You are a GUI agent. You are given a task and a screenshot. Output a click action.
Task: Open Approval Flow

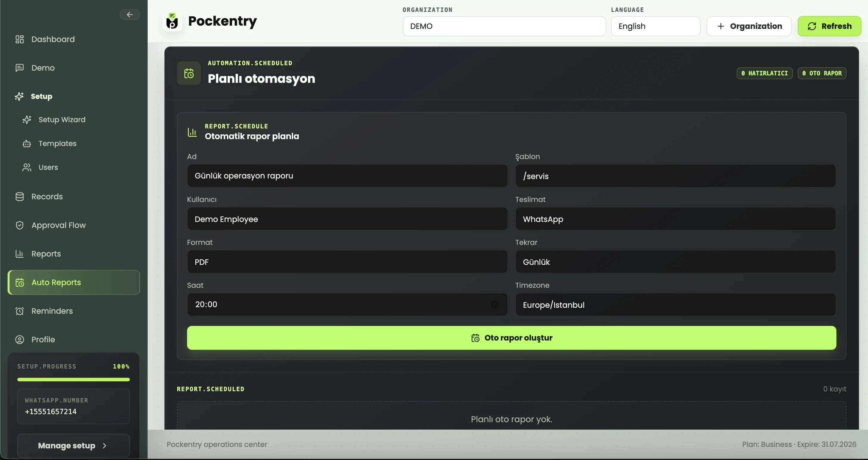[x=74, y=225]
